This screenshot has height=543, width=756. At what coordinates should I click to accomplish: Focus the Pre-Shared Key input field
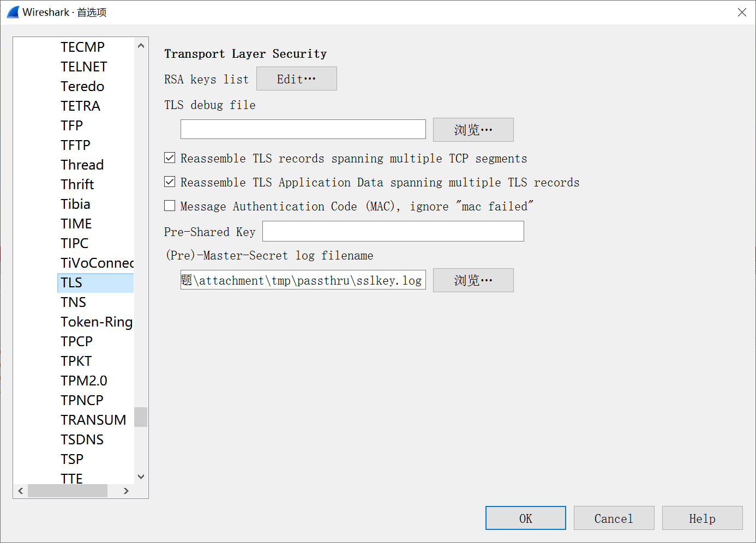pyautogui.click(x=393, y=231)
